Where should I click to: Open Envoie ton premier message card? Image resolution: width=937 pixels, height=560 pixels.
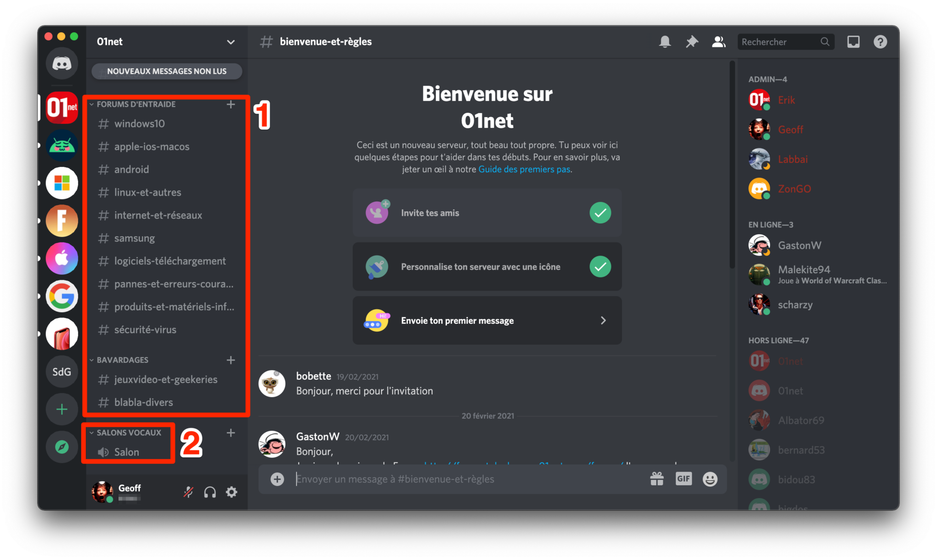point(487,320)
